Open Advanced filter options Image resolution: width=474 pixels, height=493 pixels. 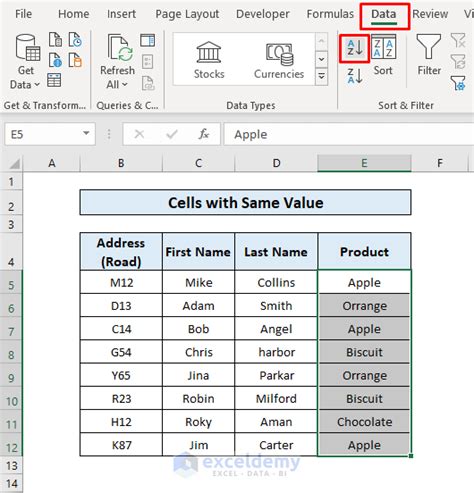(x=458, y=83)
